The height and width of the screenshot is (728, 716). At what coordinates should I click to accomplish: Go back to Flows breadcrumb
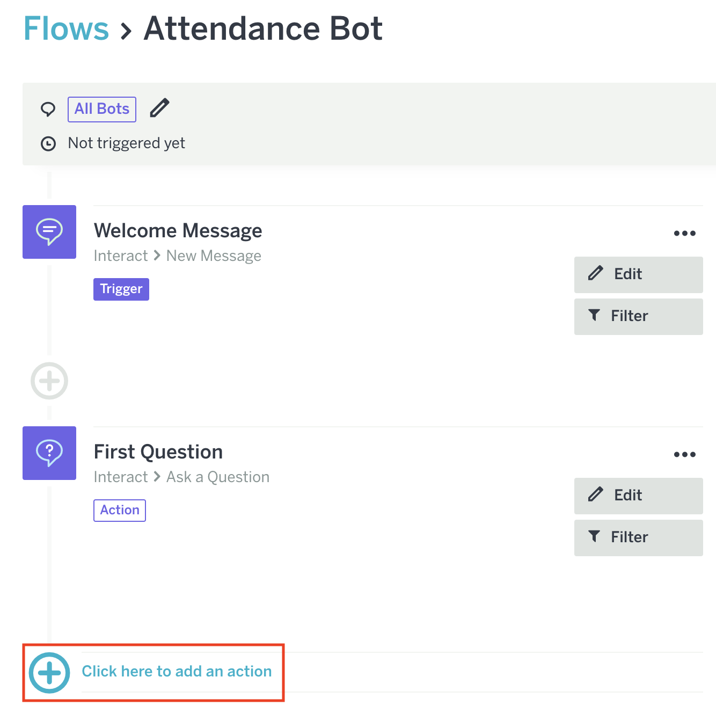pyautogui.click(x=67, y=28)
